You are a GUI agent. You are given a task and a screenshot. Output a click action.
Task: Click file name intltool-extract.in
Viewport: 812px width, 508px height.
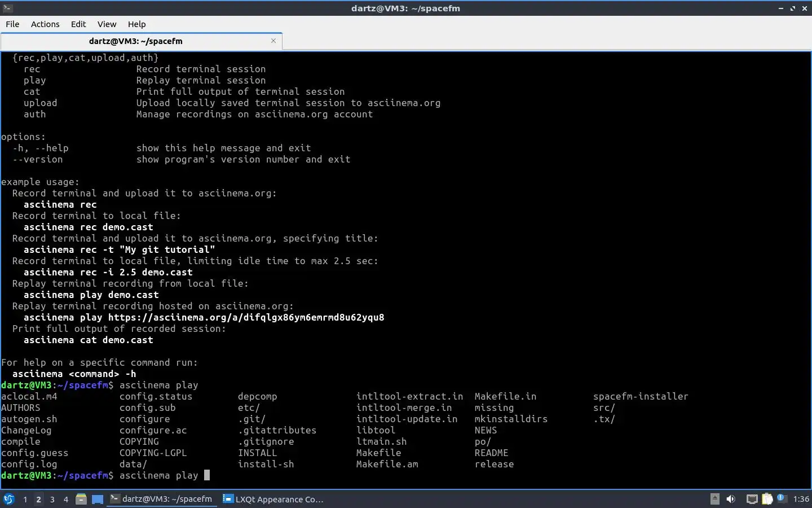click(410, 396)
